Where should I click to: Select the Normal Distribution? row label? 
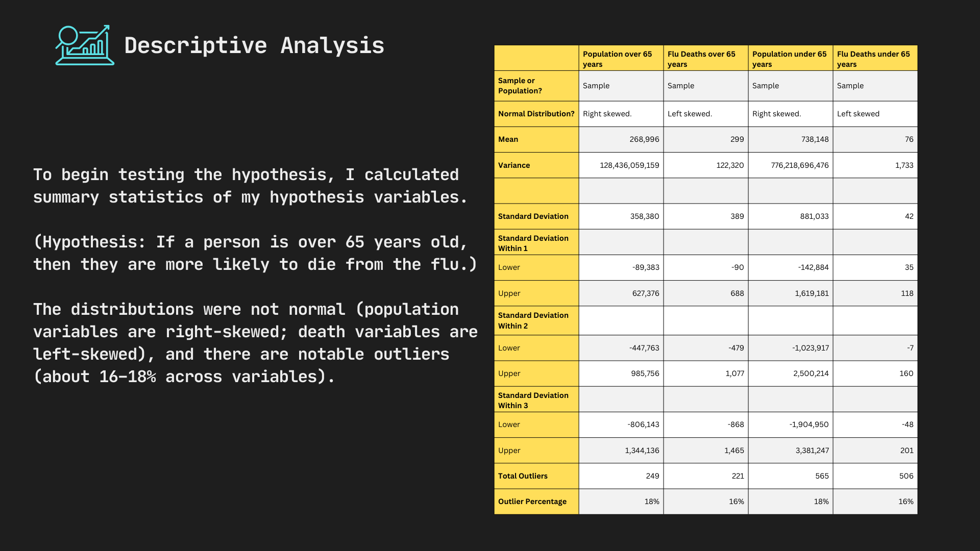click(x=536, y=114)
